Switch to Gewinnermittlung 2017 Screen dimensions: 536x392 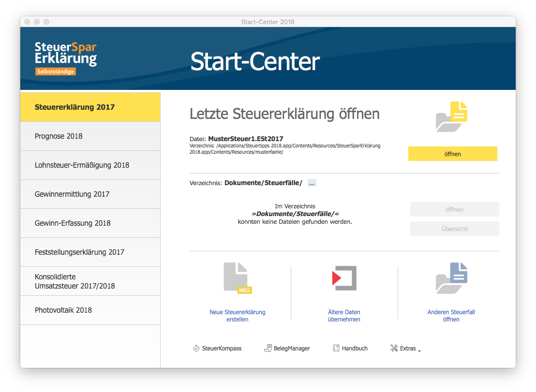pos(90,194)
